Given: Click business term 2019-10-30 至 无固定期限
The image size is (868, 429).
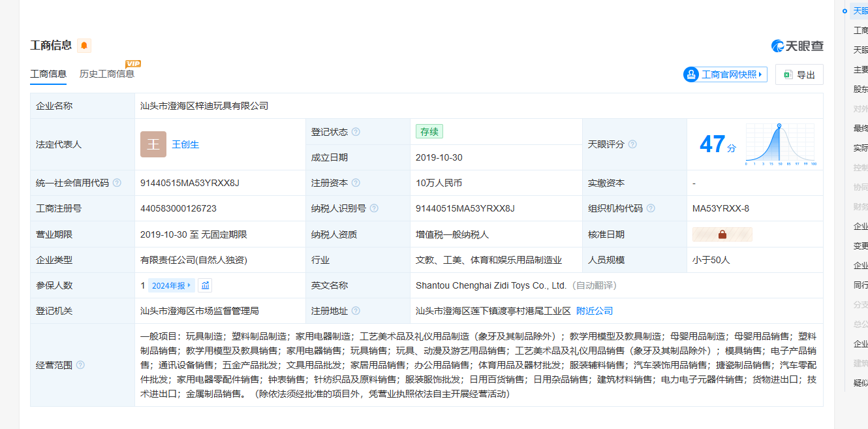Looking at the screenshot, I should click(194, 234).
